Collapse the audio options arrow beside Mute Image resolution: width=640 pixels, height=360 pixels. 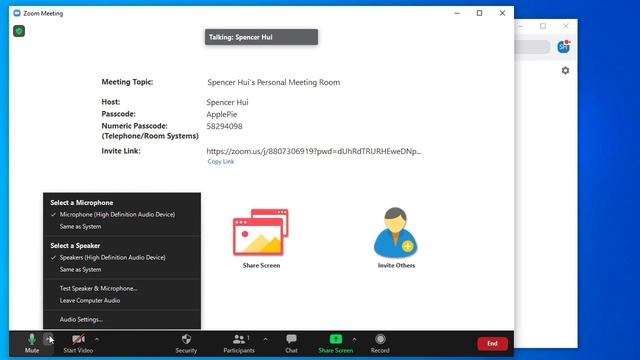pyautogui.click(x=49, y=339)
